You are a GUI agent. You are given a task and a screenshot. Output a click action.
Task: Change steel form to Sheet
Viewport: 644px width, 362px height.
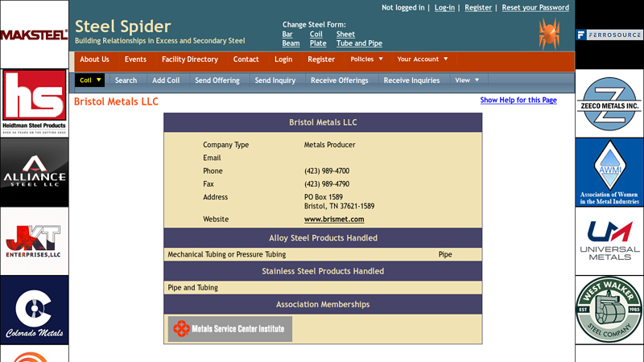(x=345, y=34)
